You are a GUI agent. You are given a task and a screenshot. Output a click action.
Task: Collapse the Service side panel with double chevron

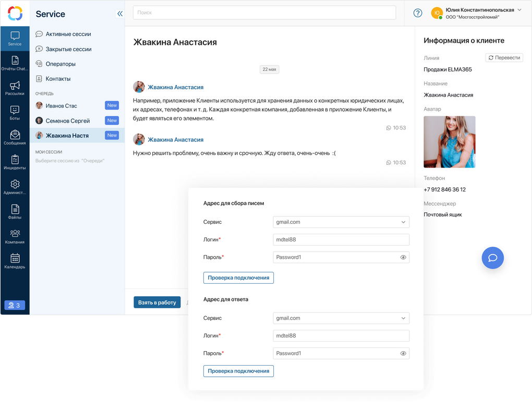click(x=120, y=14)
